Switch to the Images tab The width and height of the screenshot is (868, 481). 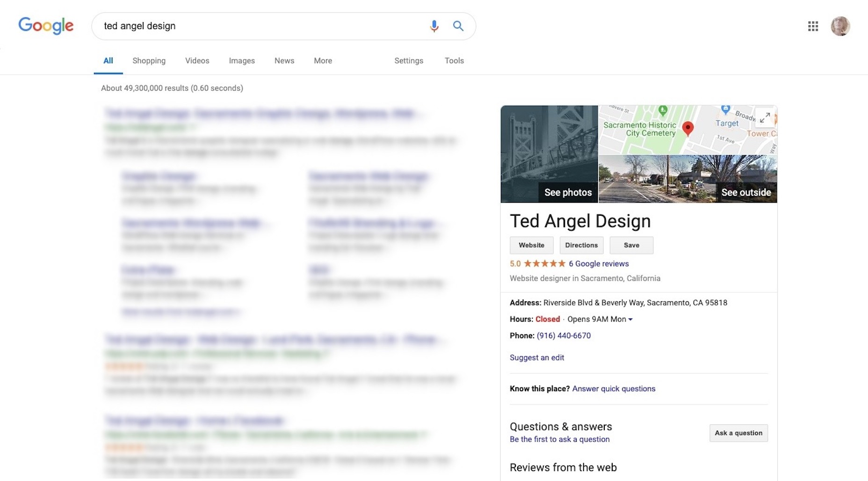point(242,61)
